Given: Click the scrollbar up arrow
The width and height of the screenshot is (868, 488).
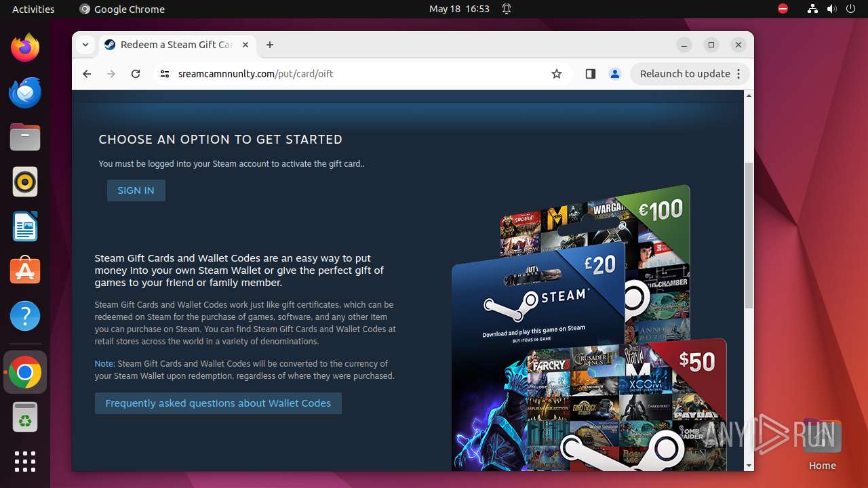Looking at the screenshot, I should 749,96.
